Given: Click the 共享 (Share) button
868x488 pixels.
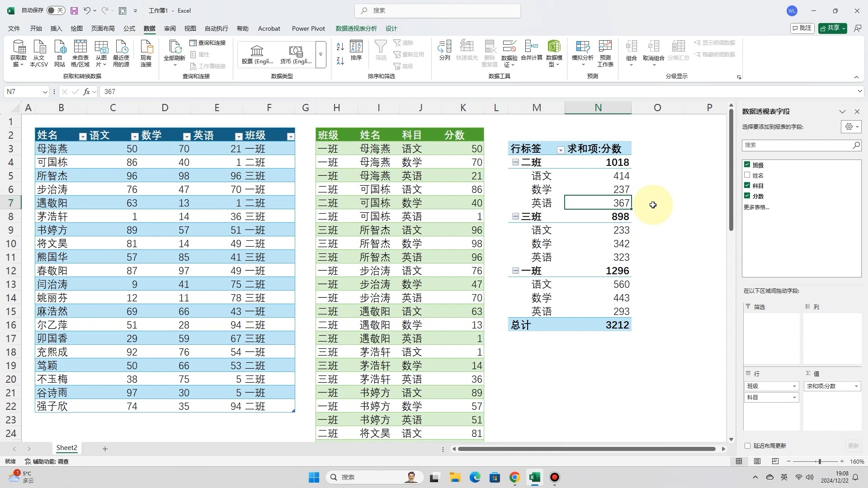Looking at the screenshot, I should (x=832, y=28).
